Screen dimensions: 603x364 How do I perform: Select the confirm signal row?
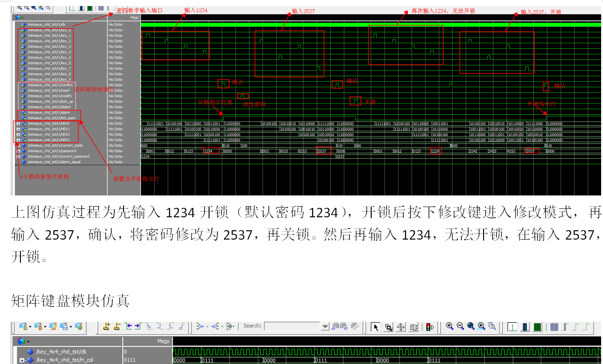click(50, 85)
